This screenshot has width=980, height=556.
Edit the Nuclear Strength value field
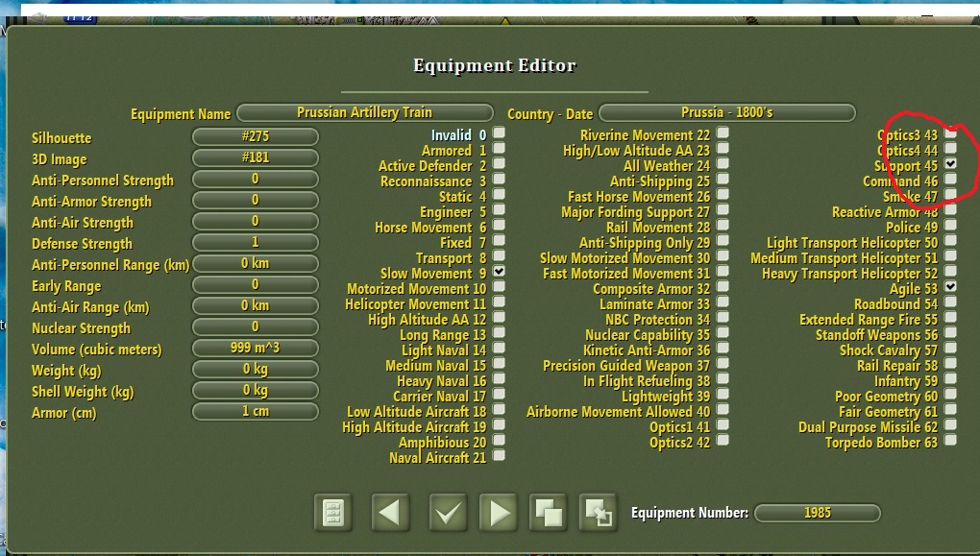pos(255,326)
